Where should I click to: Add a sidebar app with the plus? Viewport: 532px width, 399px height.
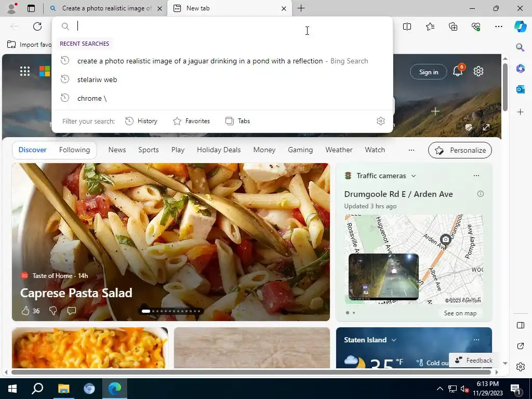[x=520, y=112]
